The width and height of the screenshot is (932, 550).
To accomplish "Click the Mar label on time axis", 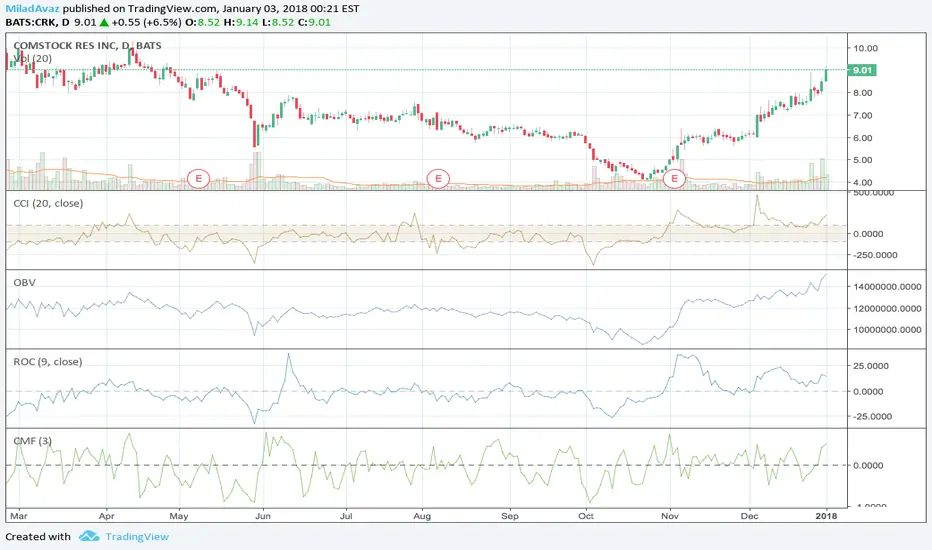I will click(19, 516).
